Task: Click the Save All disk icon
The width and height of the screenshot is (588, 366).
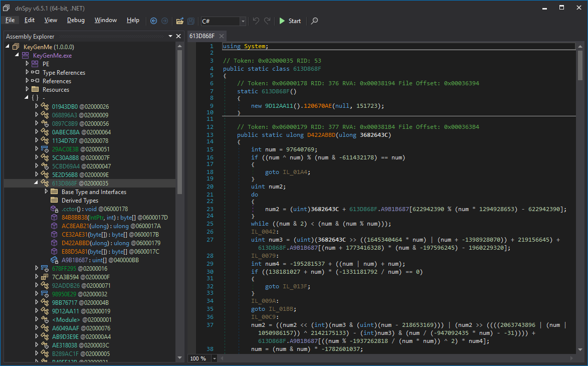Action: click(190, 21)
